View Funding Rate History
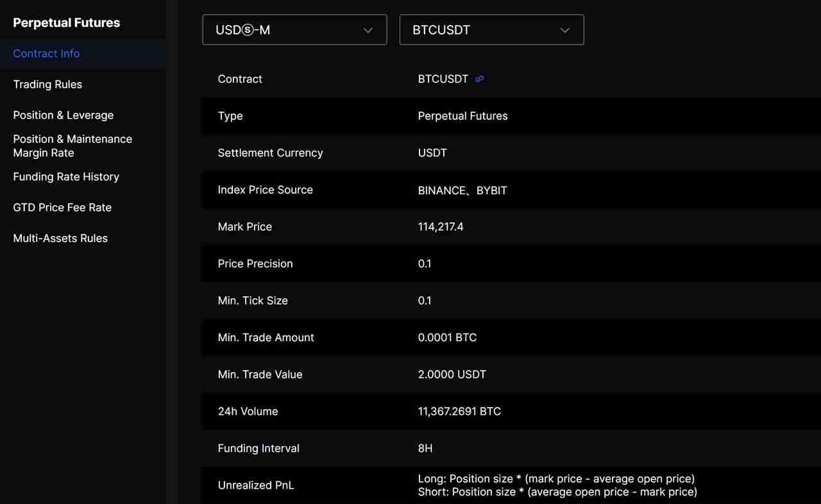 (x=66, y=177)
